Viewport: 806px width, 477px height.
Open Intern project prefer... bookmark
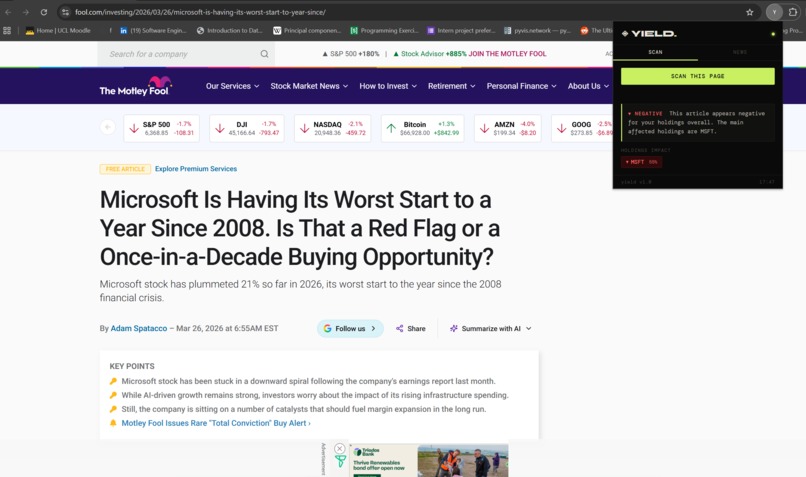[x=461, y=30]
